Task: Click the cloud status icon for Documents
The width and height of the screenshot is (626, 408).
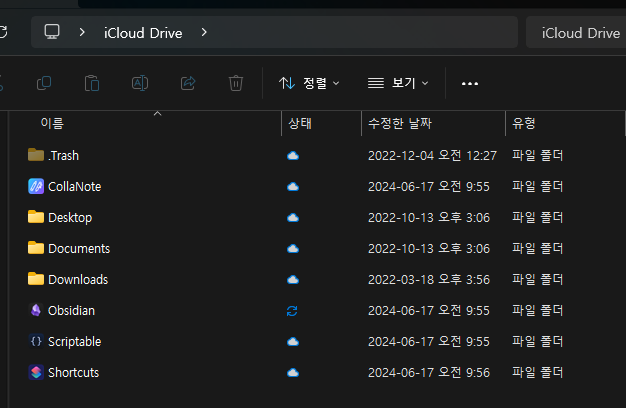Action: 293,249
